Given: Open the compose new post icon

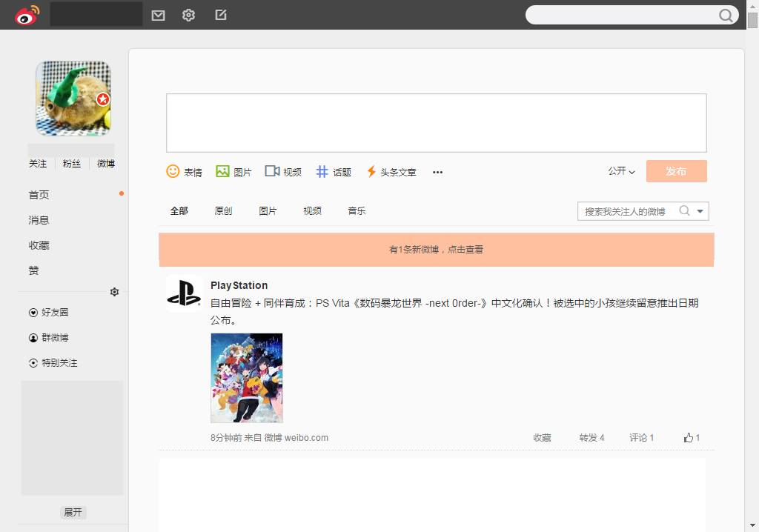Looking at the screenshot, I should click(x=220, y=15).
